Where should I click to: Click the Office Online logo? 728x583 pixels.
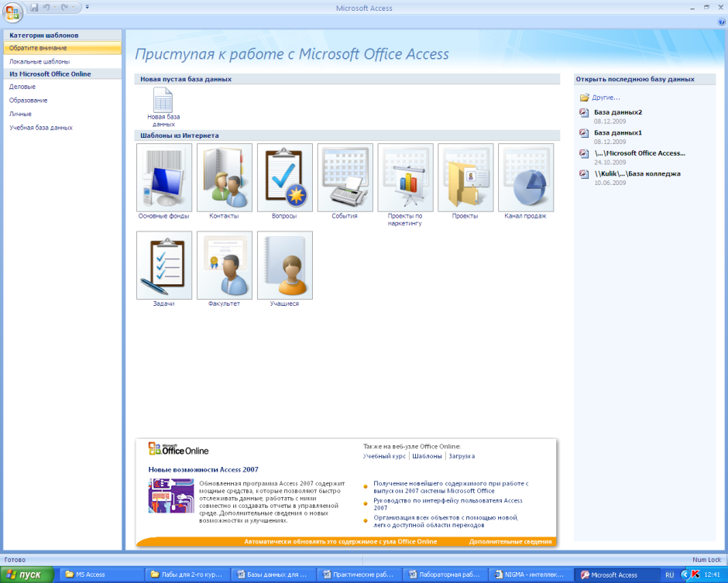pos(179,449)
